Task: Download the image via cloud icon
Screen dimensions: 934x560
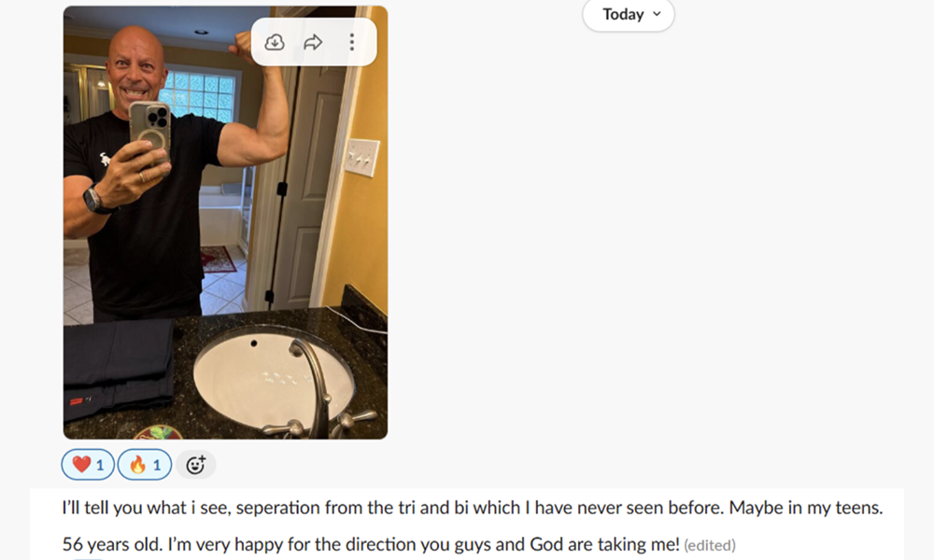Action: point(274,42)
